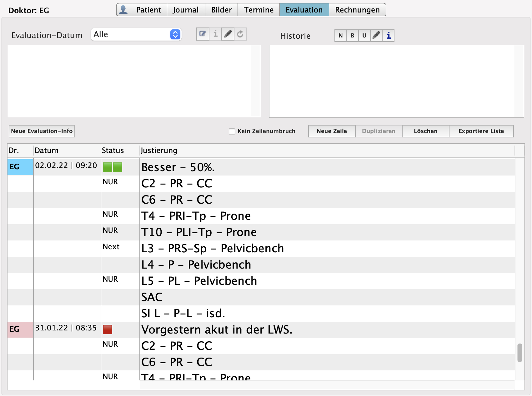
Task: Click the N button in Historie toolbar
Action: click(340, 36)
